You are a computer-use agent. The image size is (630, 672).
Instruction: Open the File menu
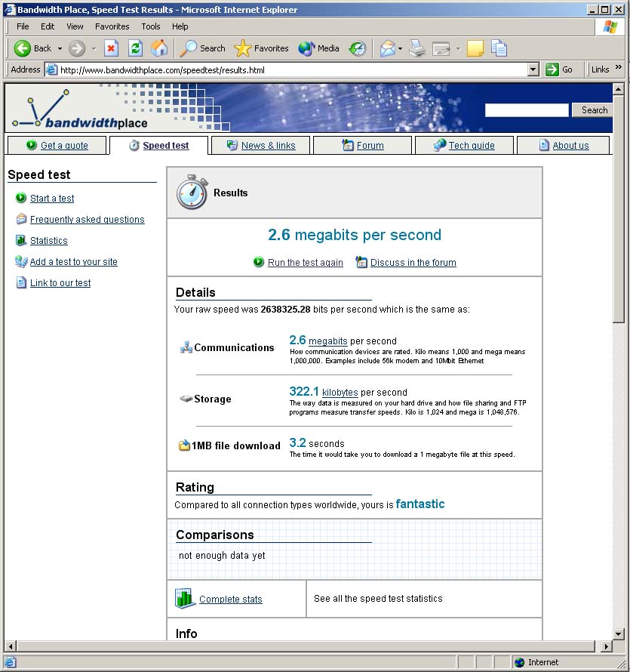pos(23,26)
